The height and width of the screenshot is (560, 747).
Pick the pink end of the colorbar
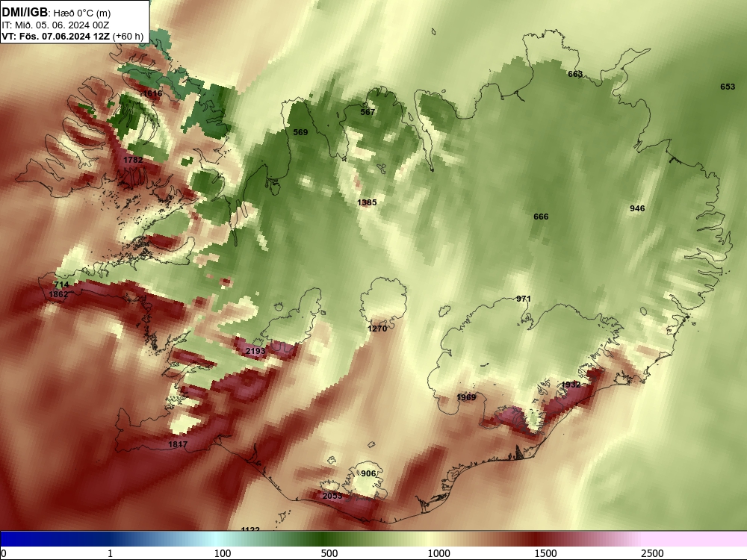pyautogui.click(x=695, y=538)
